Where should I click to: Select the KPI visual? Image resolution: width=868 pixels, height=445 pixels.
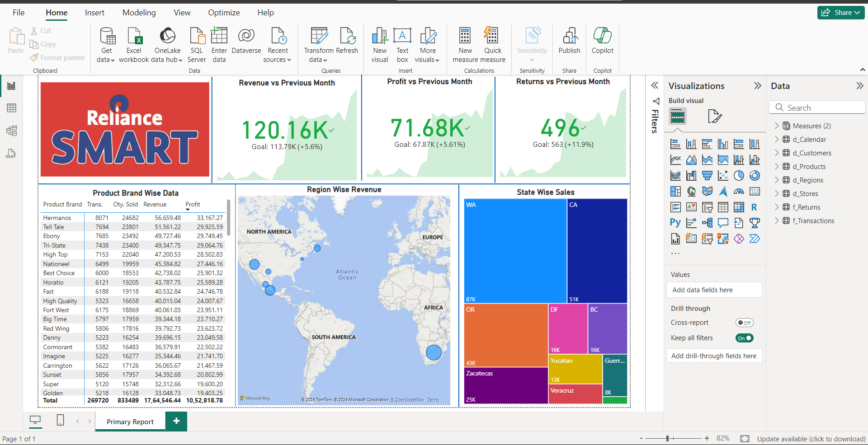(x=691, y=207)
